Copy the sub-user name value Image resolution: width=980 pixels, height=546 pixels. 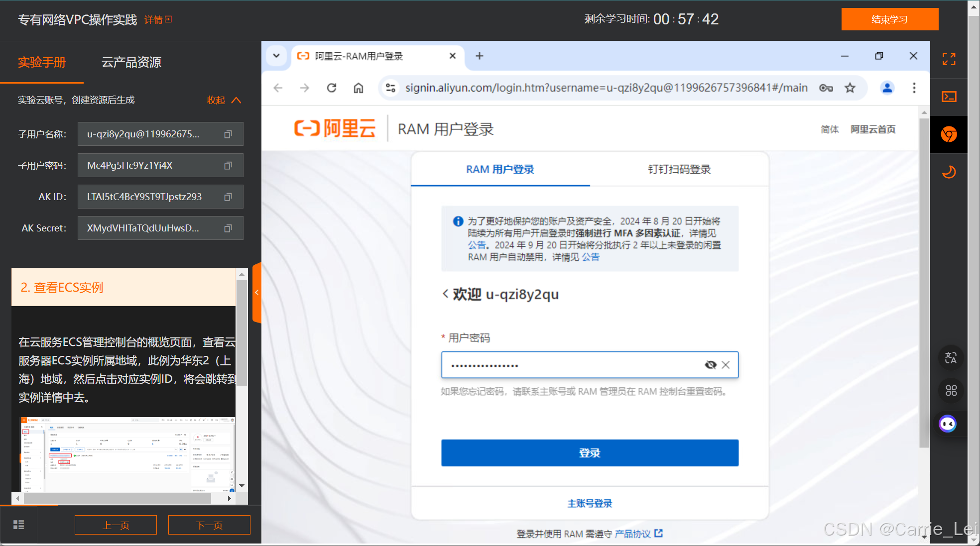pos(228,134)
